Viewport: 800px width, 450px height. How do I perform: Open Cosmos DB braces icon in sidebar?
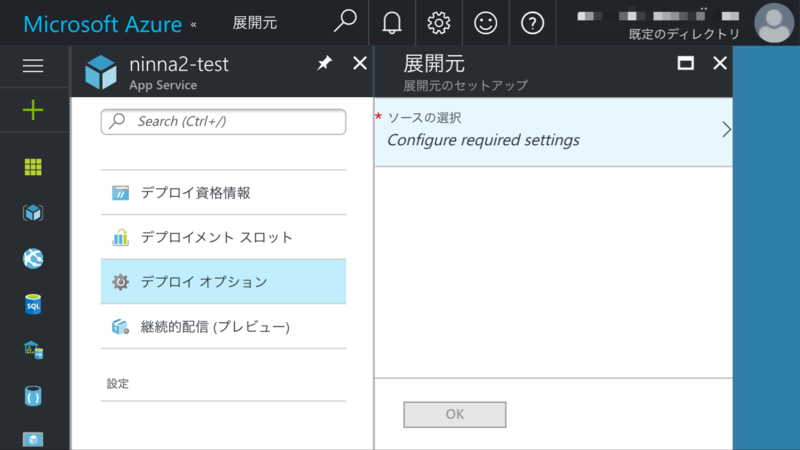(33, 396)
